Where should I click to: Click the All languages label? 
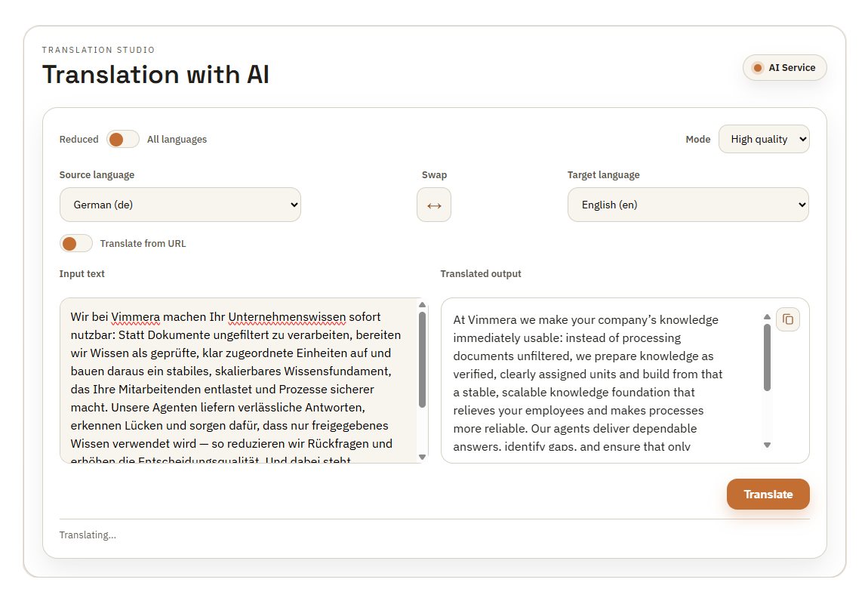(x=177, y=140)
